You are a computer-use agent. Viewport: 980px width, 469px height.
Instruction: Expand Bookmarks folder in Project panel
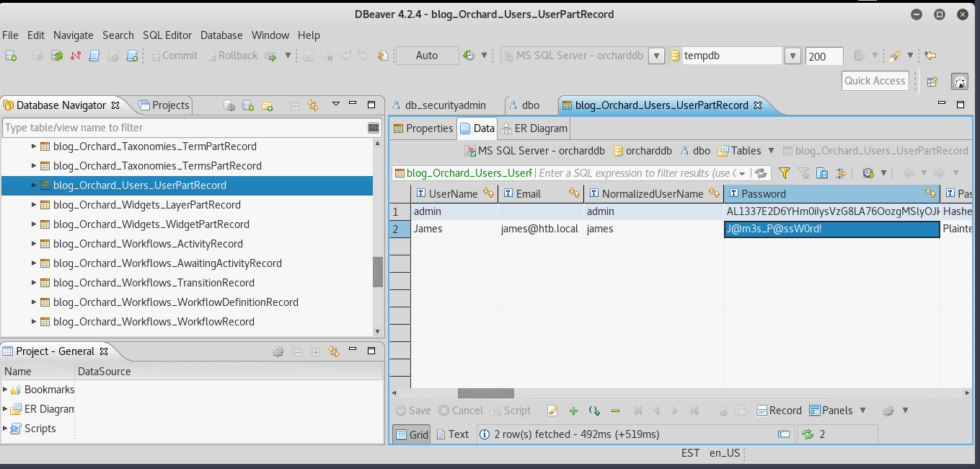point(6,390)
